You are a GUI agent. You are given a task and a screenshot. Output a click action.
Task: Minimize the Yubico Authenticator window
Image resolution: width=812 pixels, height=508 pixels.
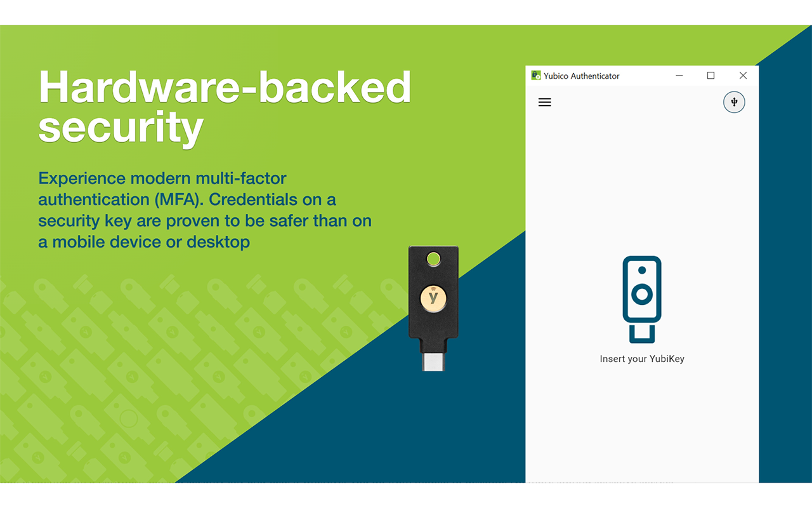[x=679, y=76]
